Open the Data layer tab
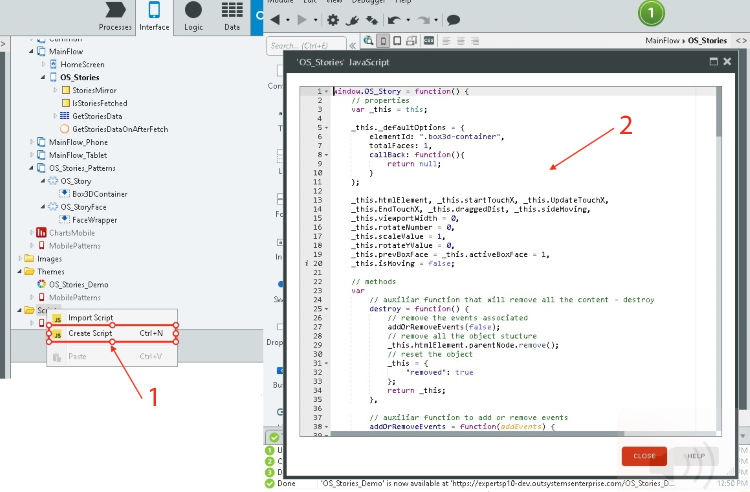Screen dimensions: 750x492 click(x=231, y=17)
